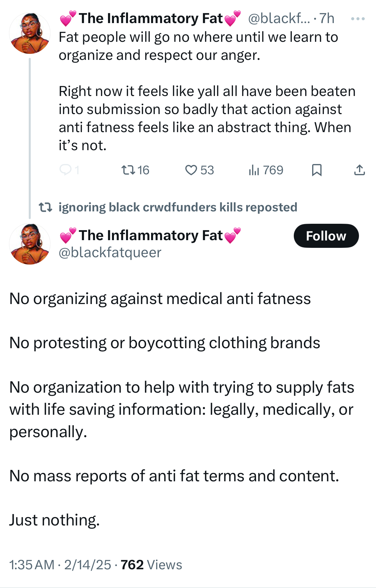Follow The Inflammatory Fat account
376x588 pixels.
[326, 236]
